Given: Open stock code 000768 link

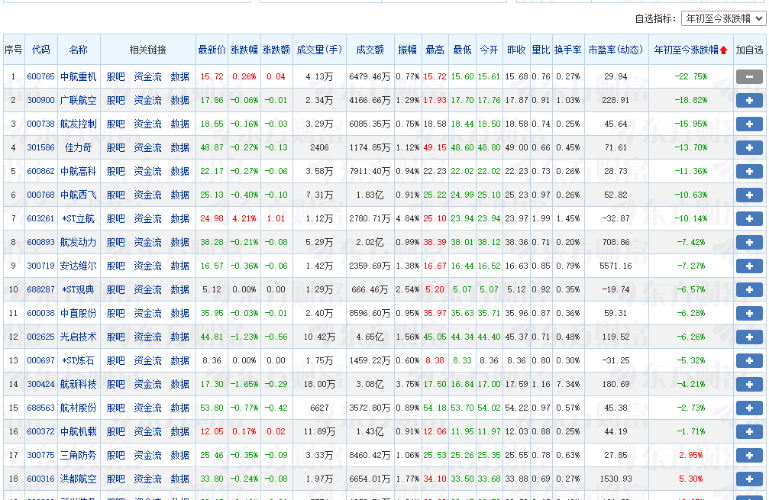Looking at the screenshot, I should click(41, 195).
